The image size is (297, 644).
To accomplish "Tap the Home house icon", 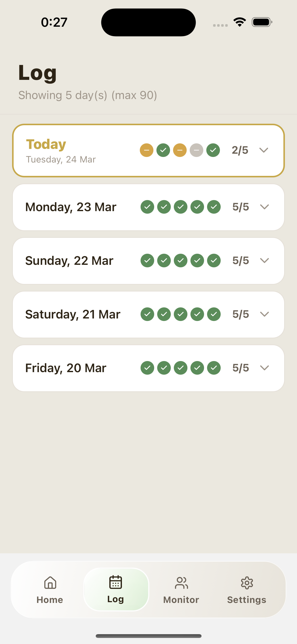I will click(x=50, y=583).
